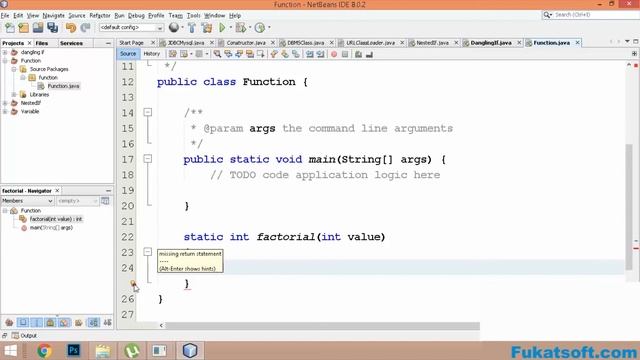Image resolution: width=640 pixels, height=360 pixels.
Task: Expand the Libraries tree node
Action: pyautogui.click(x=13, y=94)
